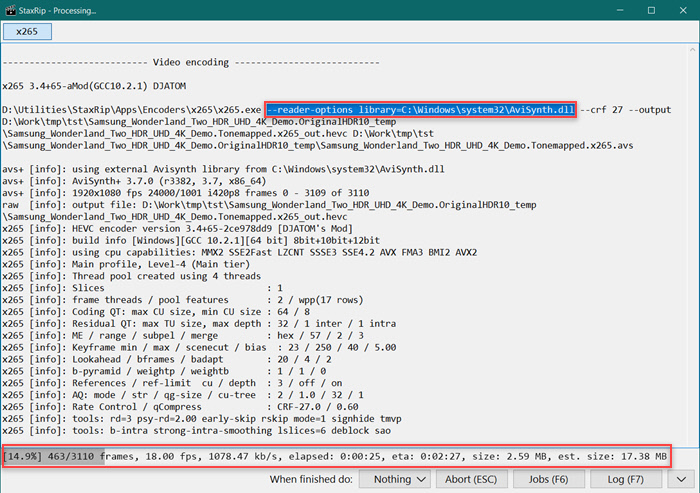Image resolution: width=700 pixels, height=493 pixels.
Task: Expand the chevron menu beside Log button
Action: 681,479
